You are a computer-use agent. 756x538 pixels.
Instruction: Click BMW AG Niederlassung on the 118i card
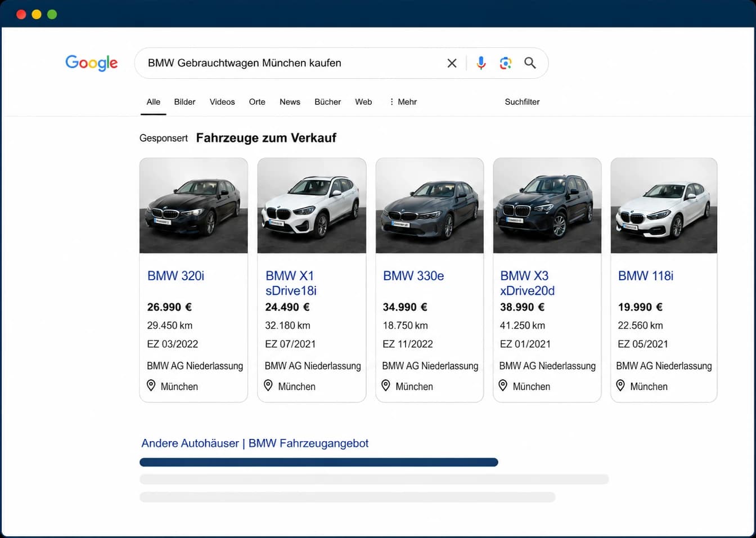coord(664,366)
